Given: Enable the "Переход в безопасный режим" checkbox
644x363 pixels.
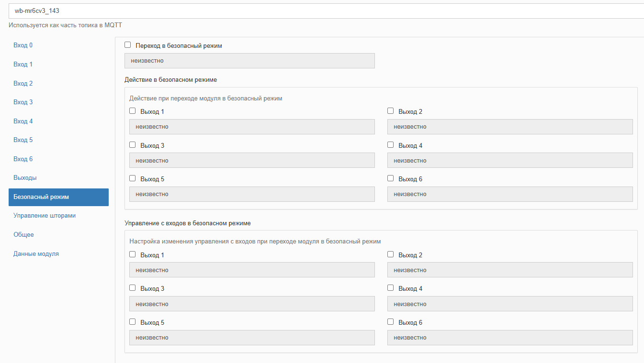Looking at the screenshot, I should point(128,45).
